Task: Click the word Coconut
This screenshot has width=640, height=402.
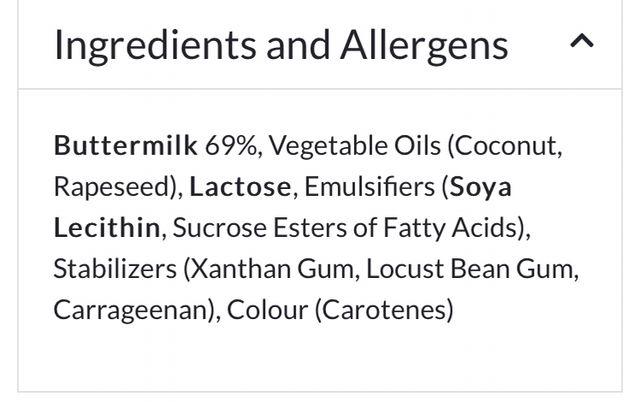Action: click(x=507, y=146)
